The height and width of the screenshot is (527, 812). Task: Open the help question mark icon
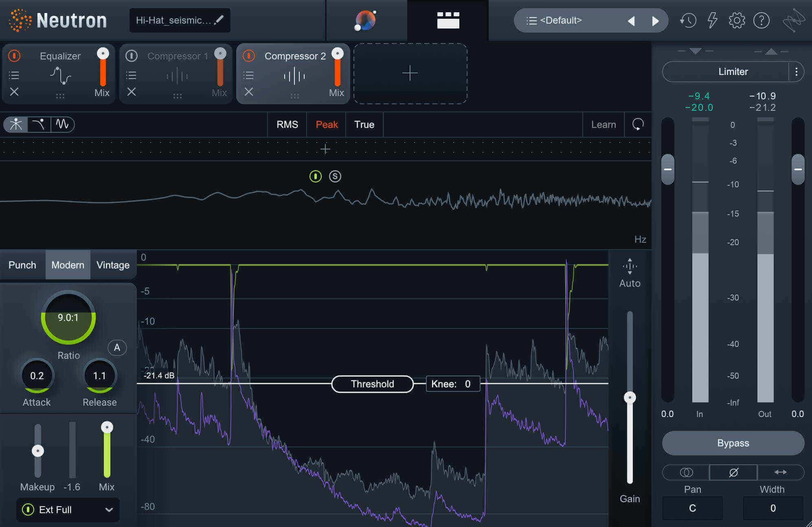coord(762,20)
